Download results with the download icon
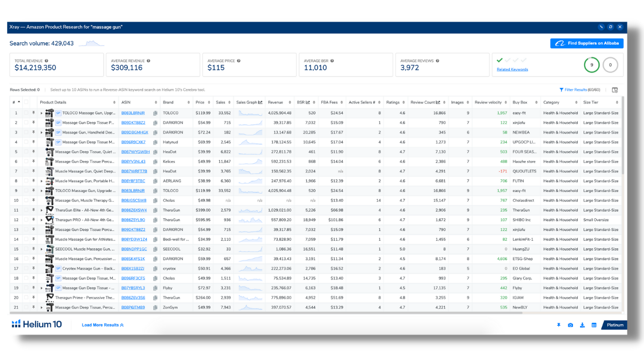Image resolution: width=644 pixels, height=362 pixels. tap(582, 325)
